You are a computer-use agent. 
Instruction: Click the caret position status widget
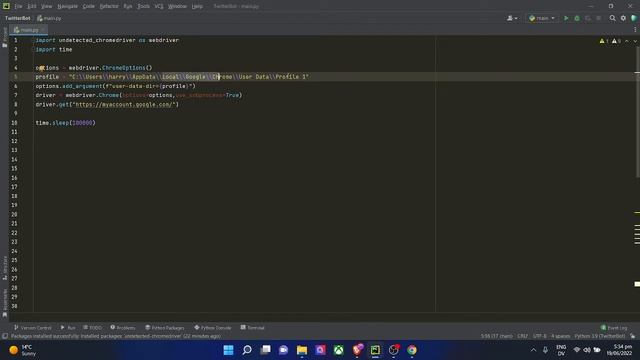pos(496,336)
